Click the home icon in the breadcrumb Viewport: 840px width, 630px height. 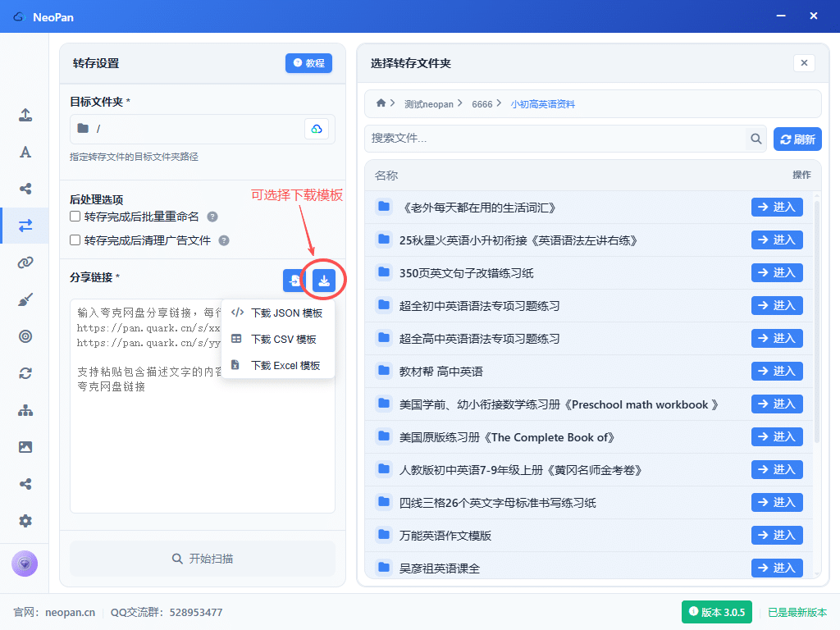pos(381,103)
